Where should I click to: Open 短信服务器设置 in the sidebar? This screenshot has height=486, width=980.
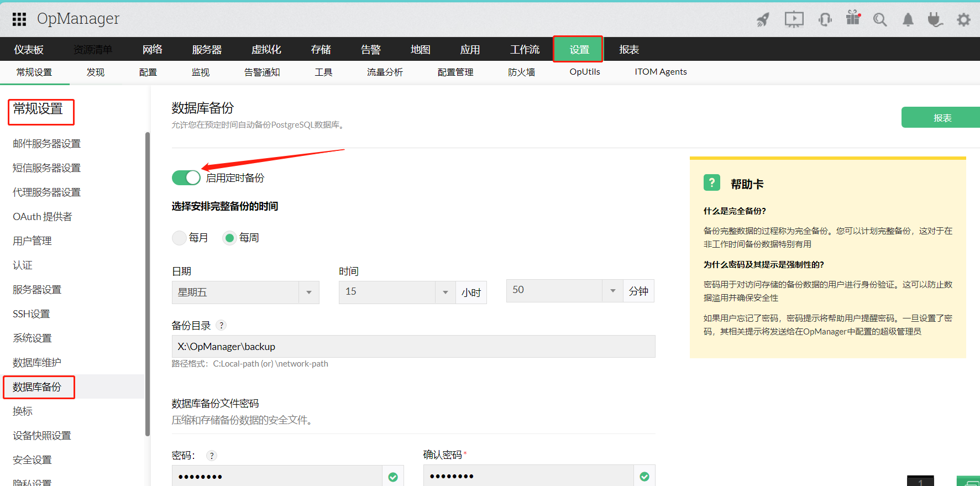click(x=47, y=168)
